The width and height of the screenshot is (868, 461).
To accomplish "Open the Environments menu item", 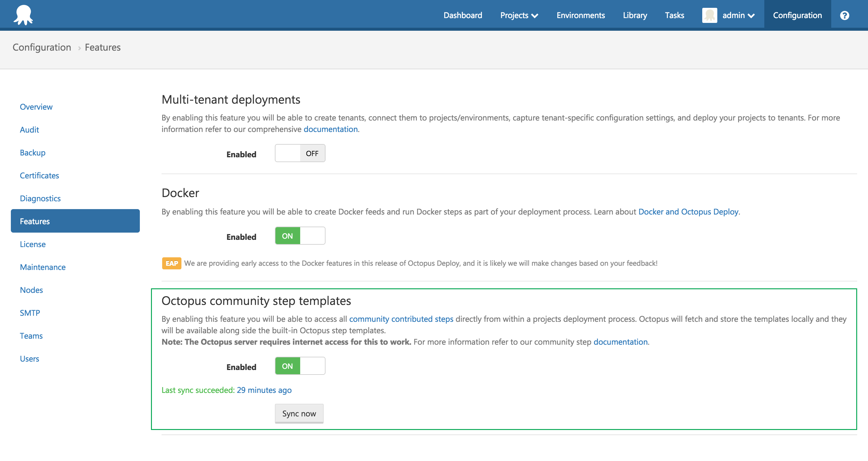I will (580, 15).
